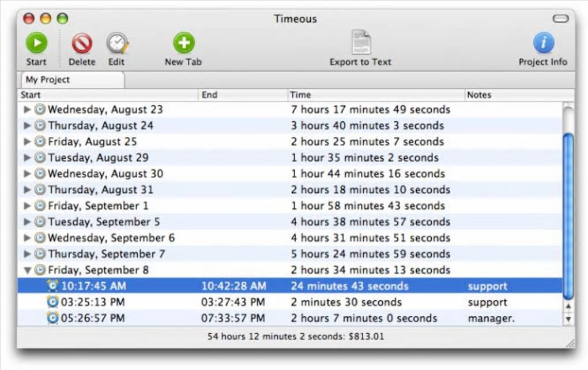Select '5 hours 24 minutes 59 seconds' cell
Screen dimensions: 588x370
coord(371,254)
